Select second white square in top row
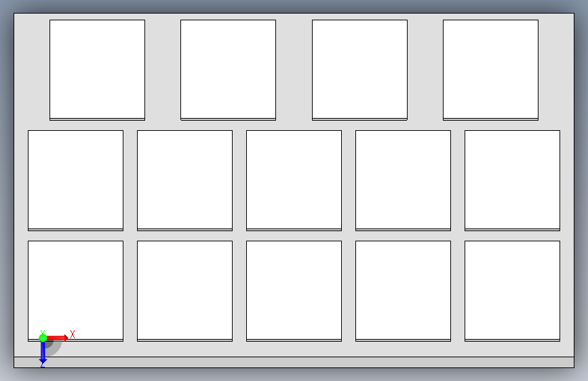588x381 pixels. pyautogui.click(x=228, y=70)
